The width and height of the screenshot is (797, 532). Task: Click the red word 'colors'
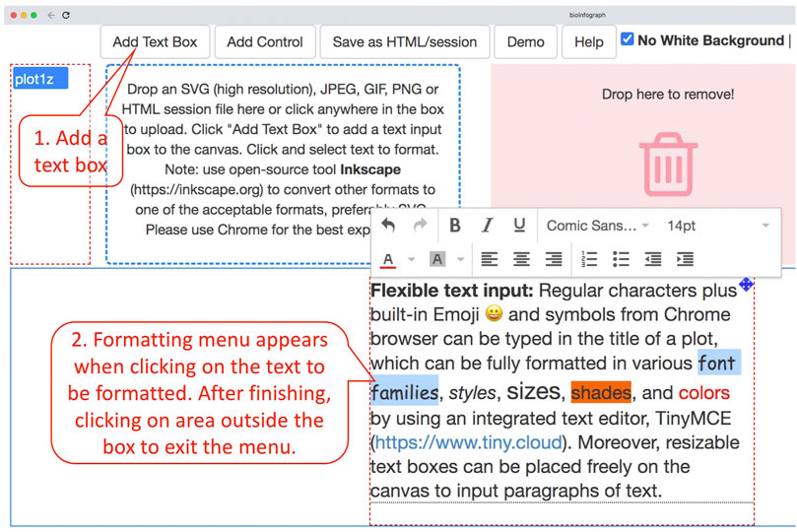(704, 392)
